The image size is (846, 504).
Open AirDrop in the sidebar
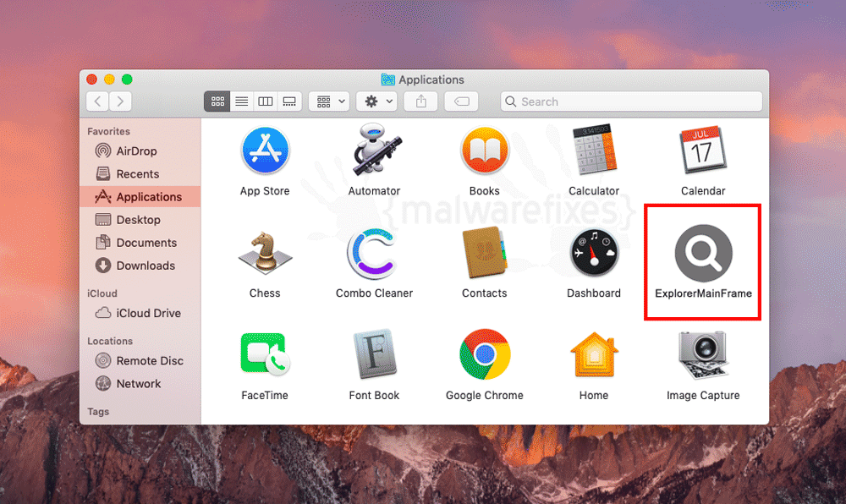140,151
